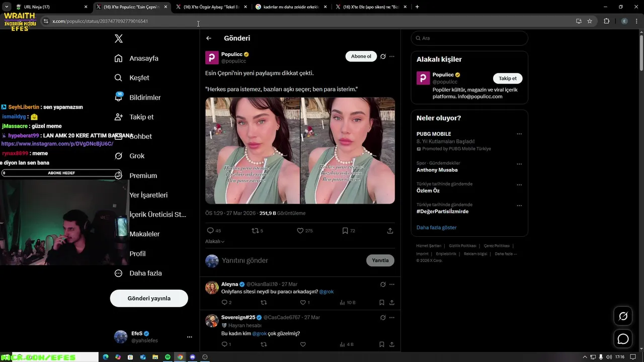Click the taskbar clock showing 17:16
The width and height of the screenshot is (644, 362).
[x=620, y=357]
